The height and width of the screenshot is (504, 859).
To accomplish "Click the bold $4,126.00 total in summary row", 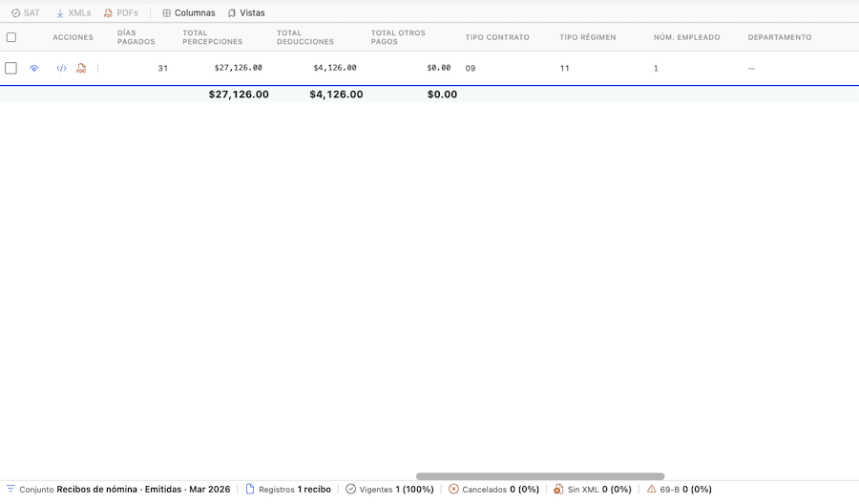I will point(336,94).
